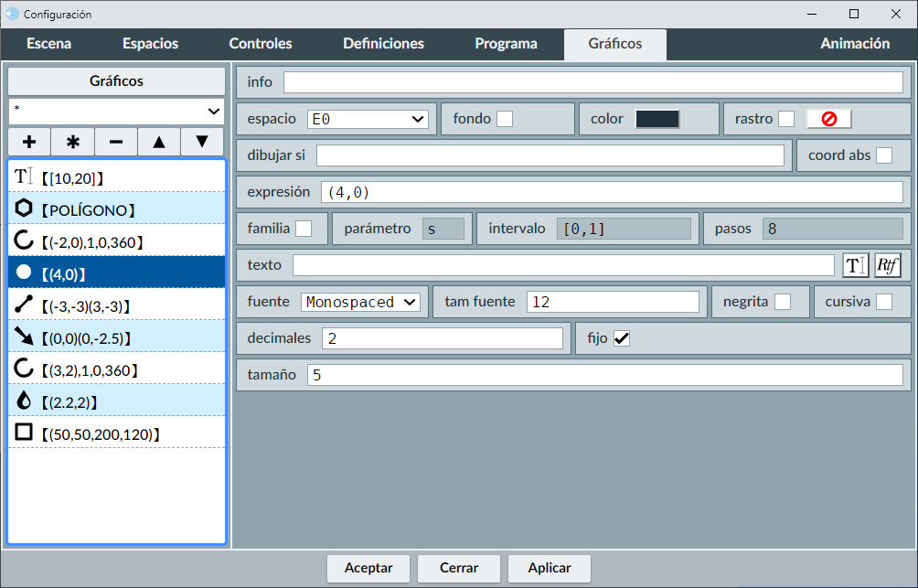The image size is (918, 588).
Task: Select the POLÍGONO item in list
Action: pos(116,209)
